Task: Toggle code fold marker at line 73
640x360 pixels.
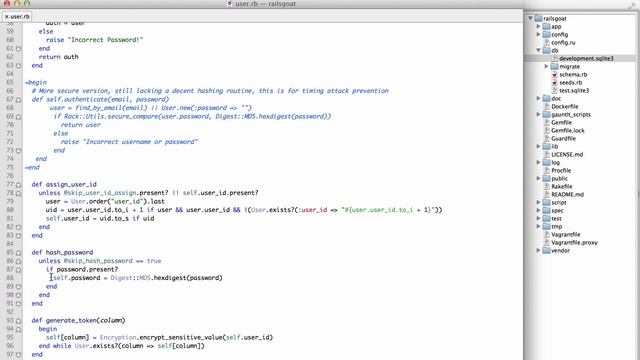Action: coord(19,151)
